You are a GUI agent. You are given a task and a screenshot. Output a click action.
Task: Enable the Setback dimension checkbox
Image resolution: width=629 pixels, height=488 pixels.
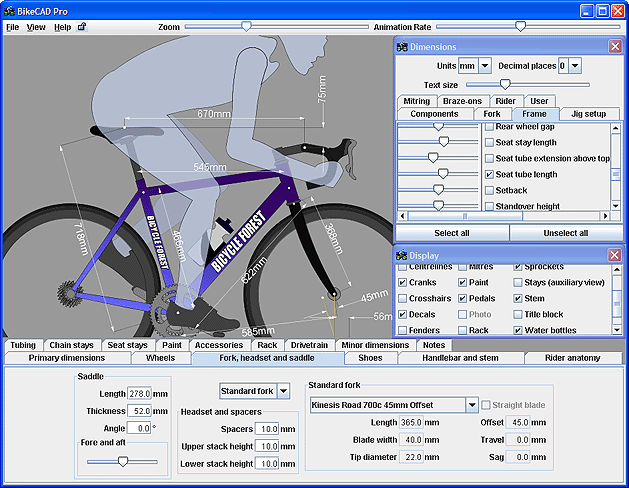tap(489, 189)
